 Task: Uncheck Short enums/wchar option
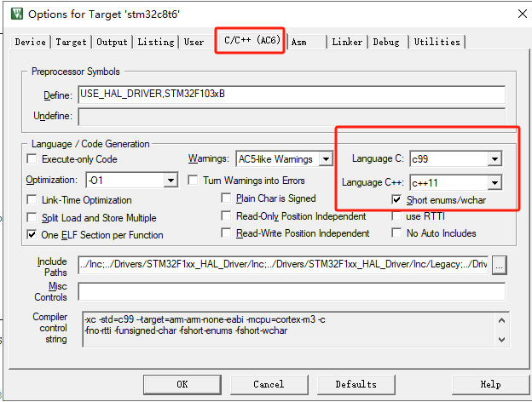tap(396, 199)
